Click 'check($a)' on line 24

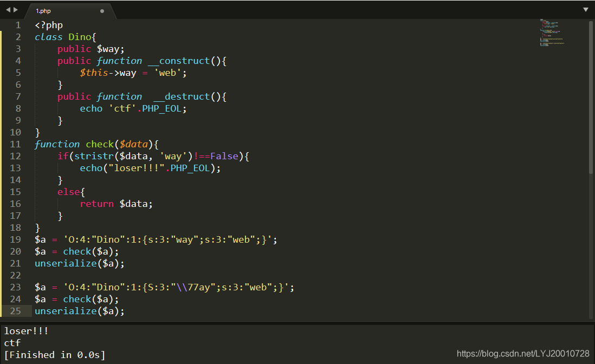tap(88, 299)
